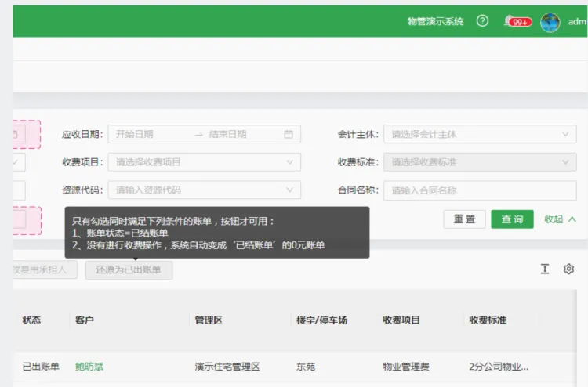The height and width of the screenshot is (387, 588).
Task: Open the help question mark icon
Action: click(x=482, y=20)
